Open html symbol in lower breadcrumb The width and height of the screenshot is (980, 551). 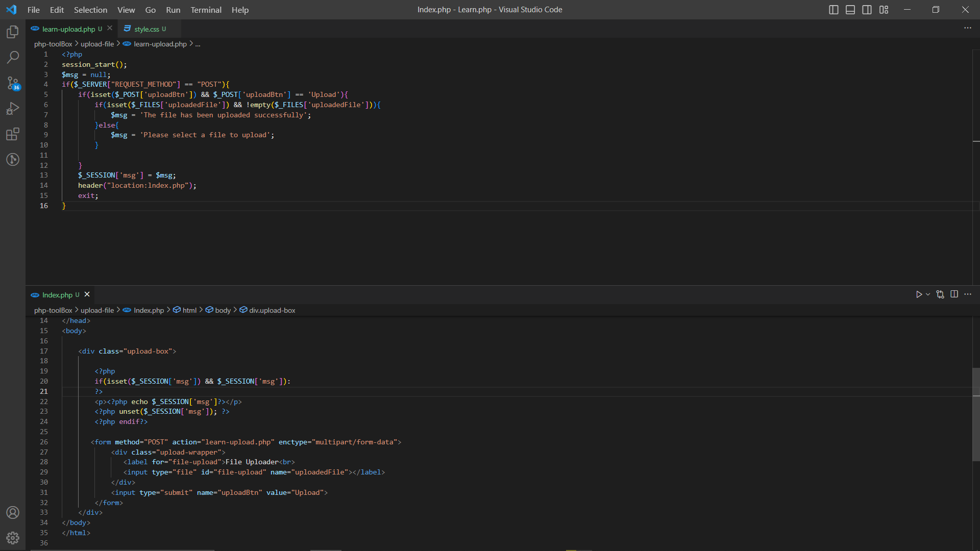point(189,310)
